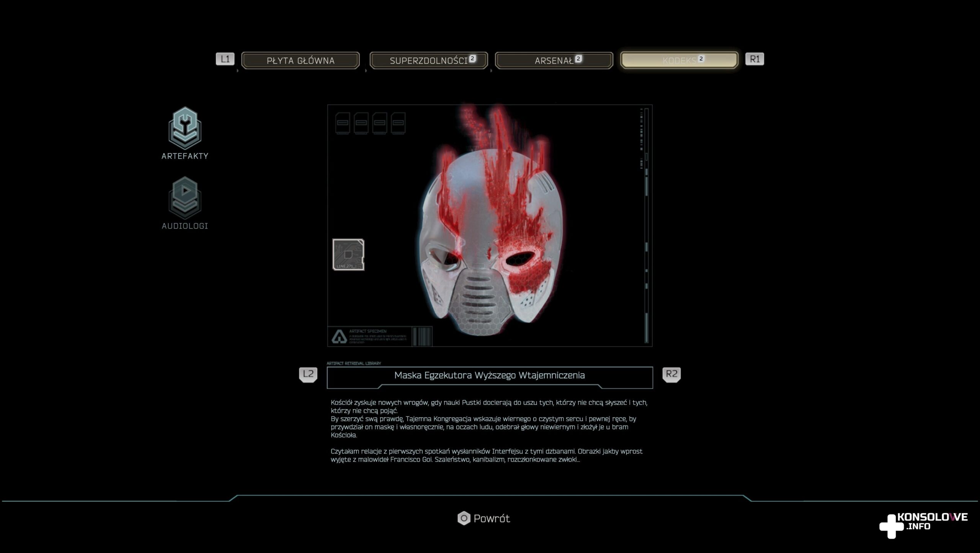Viewport: 980px width, 553px height.
Task: Click the Powrót back label
Action: click(492, 519)
